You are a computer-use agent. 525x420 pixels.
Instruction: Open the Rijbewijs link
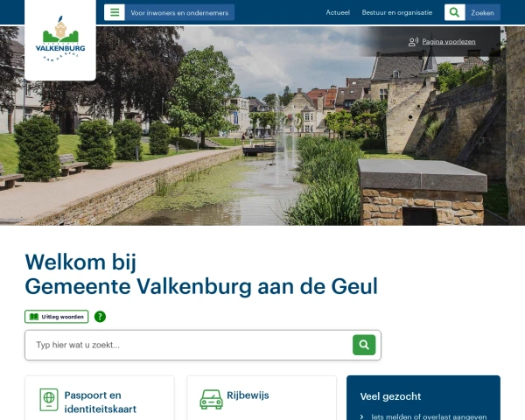tap(248, 395)
